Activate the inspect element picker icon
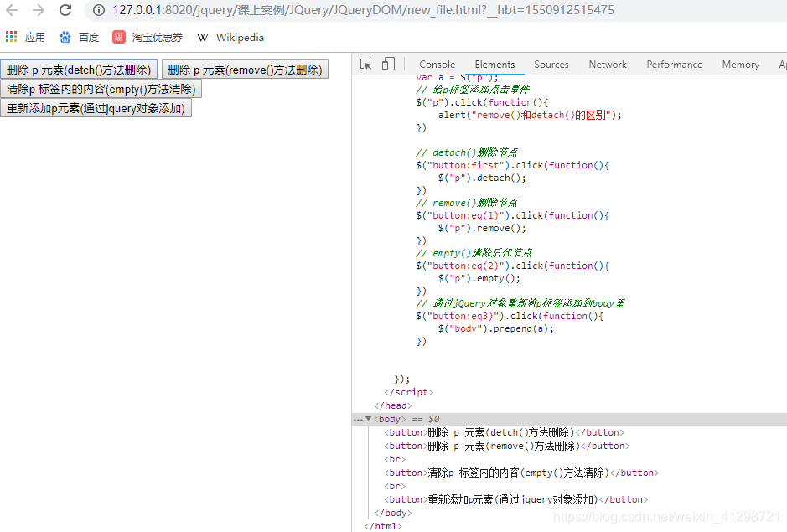Screen dimensions: 787x532 coord(366,65)
